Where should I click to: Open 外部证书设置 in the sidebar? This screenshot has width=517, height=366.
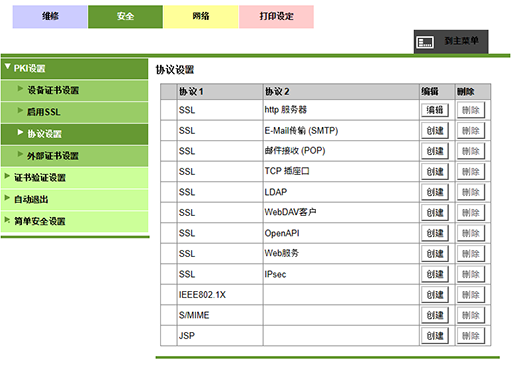pos(75,156)
